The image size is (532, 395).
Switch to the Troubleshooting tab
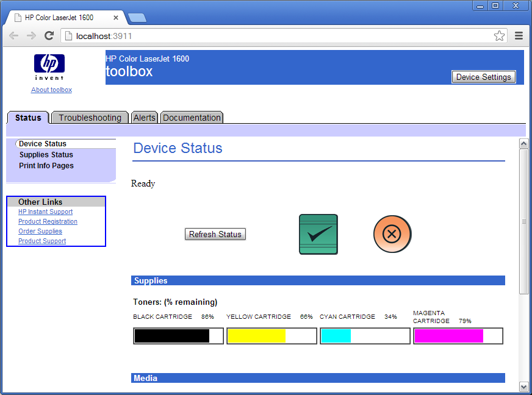(x=90, y=118)
